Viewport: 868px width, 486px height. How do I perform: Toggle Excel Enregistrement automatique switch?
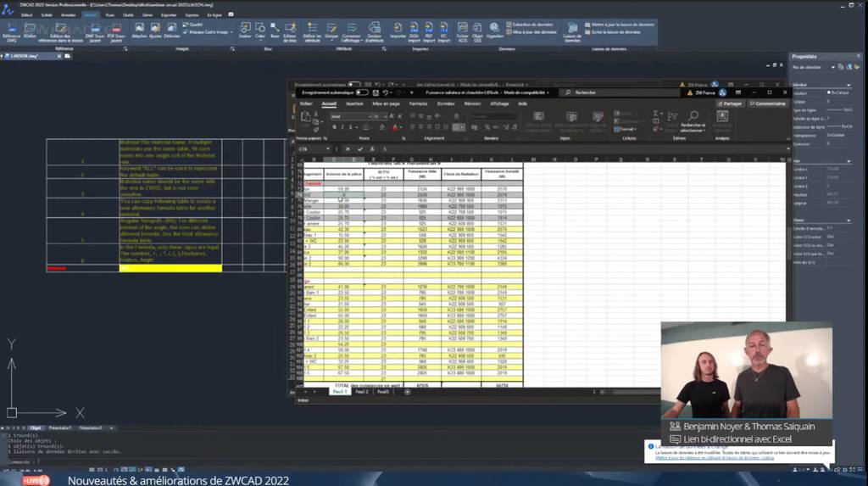click(x=362, y=92)
